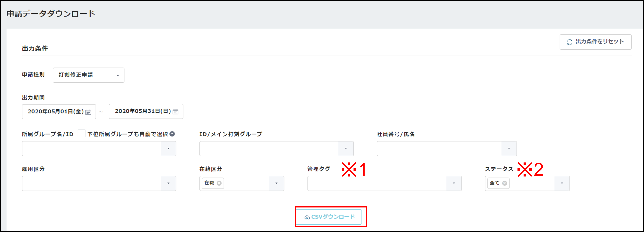The height and width of the screenshot is (232, 644).
Task: Click the start date field 2020年05月01日(金)
Action: pyautogui.click(x=55, y=112)
